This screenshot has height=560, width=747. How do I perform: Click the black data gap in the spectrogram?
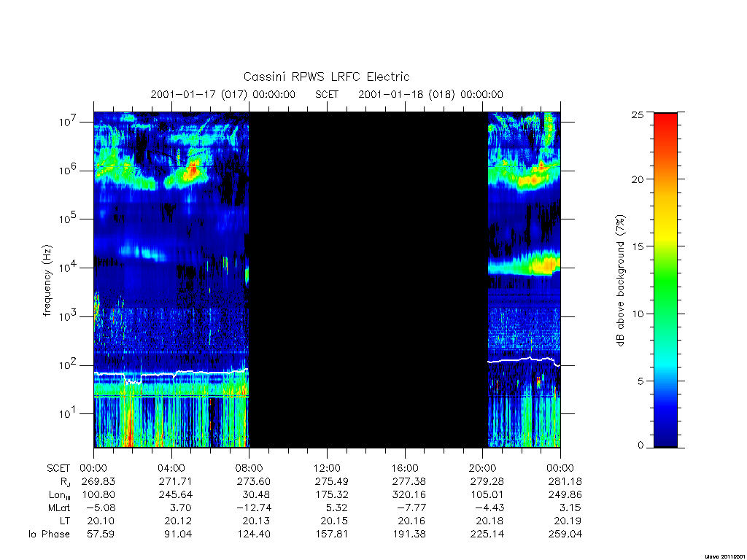[x=368, y=280]
